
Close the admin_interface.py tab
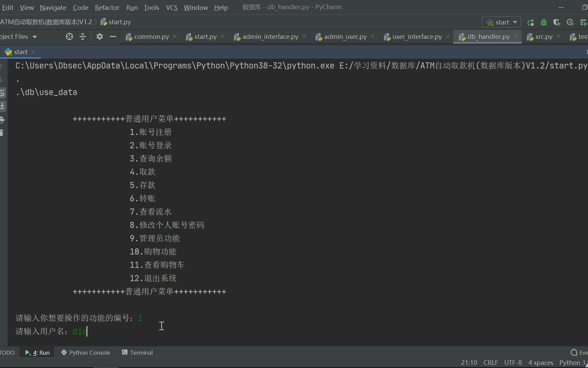[x=304, y=36]
